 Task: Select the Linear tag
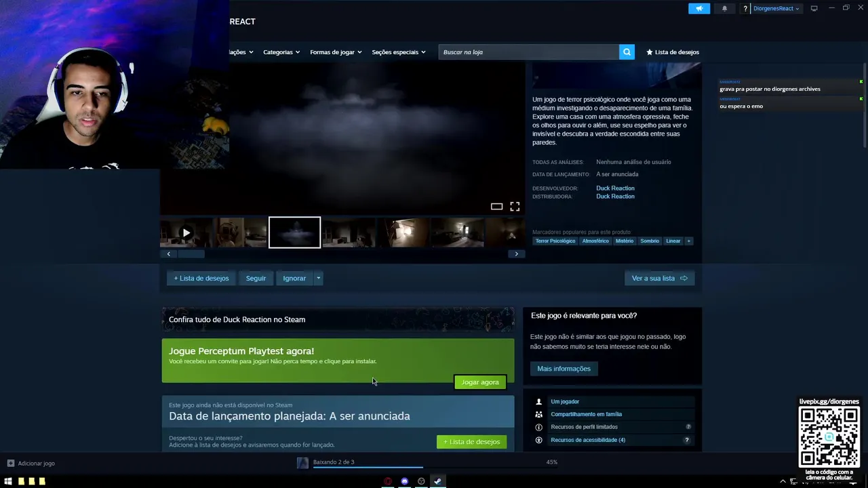673,241
